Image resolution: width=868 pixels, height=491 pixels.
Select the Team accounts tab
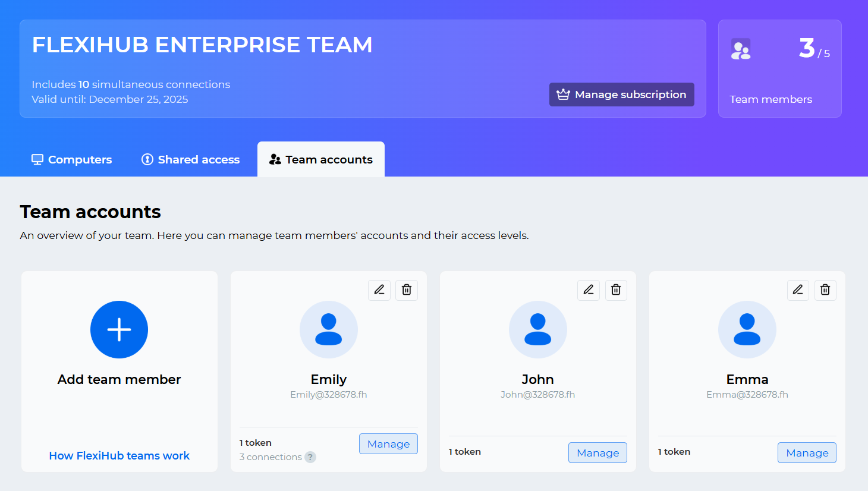point(321,159)
